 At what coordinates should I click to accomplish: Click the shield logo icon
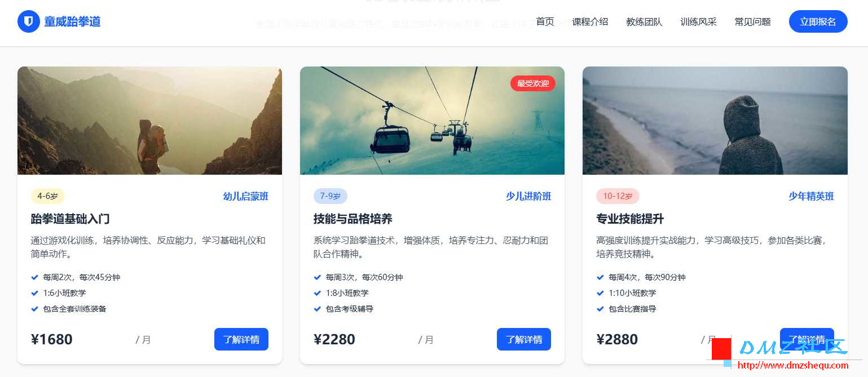tap(29, 21)
